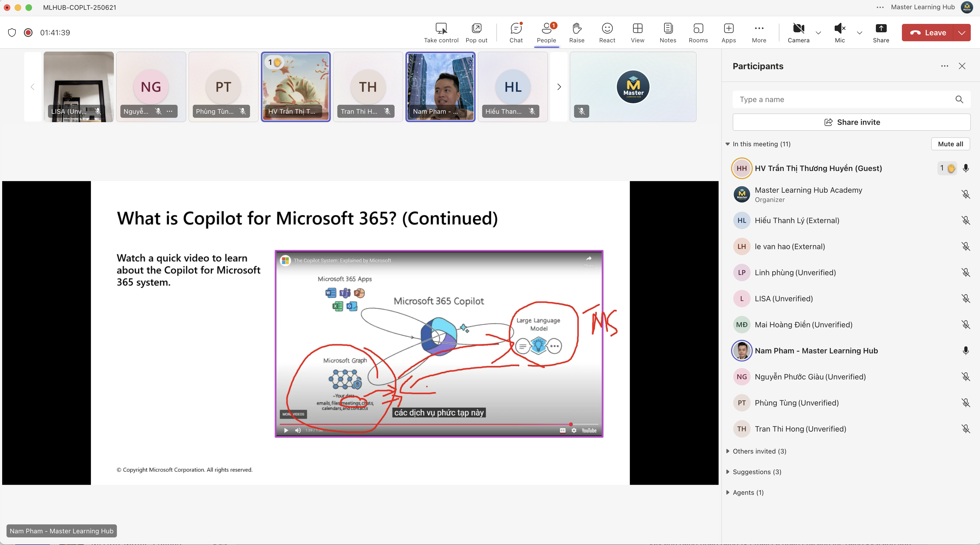
Task: Close the Participants panel
Action: (x=962, y=66)
